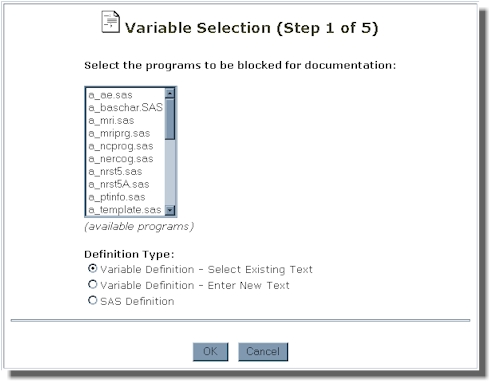Pick a_nrst5A.sas from the list
Viewport: 491px width, 382px height.
click(x=126, y=184)
